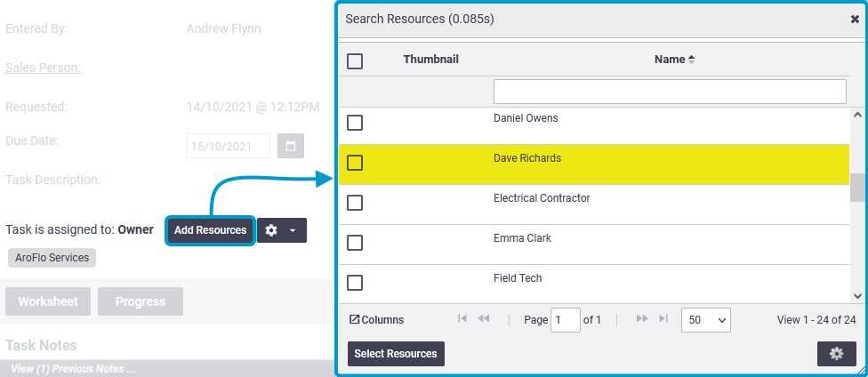868x377 pixels.
Task: Open the Columns chooser
Action: [377, 320]
